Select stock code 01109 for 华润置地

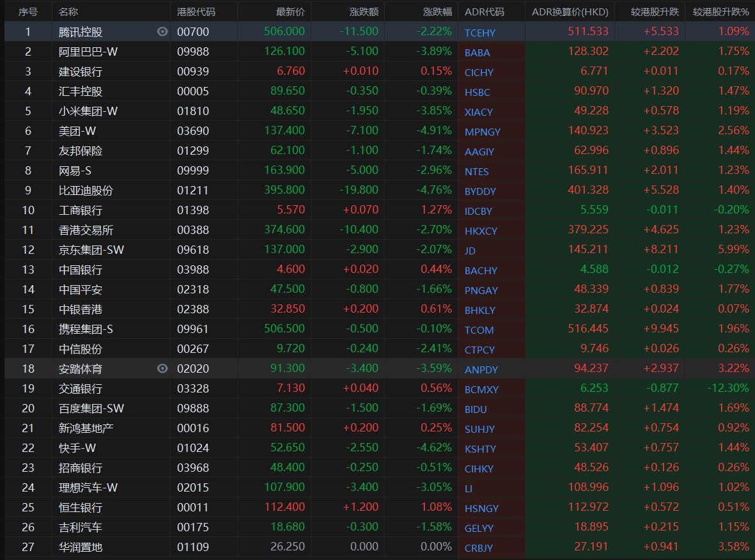coord(193,547)
